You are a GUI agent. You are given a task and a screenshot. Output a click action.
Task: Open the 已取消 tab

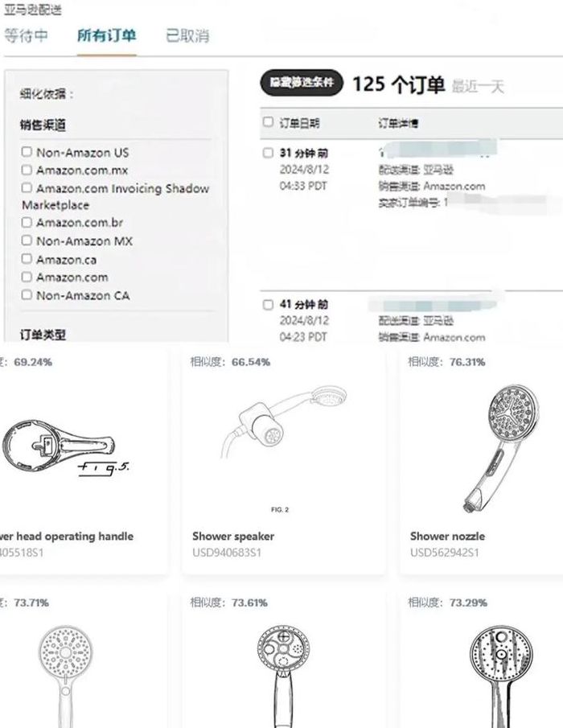[x=187, y=35]
